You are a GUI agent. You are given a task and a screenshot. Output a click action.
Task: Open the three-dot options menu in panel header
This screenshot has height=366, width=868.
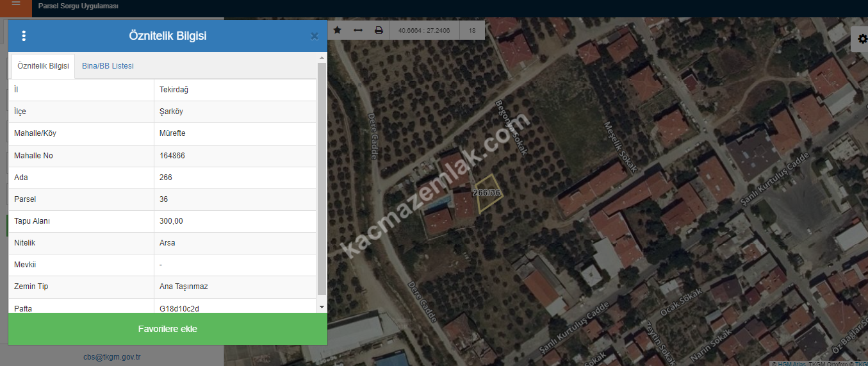point(24,36)
